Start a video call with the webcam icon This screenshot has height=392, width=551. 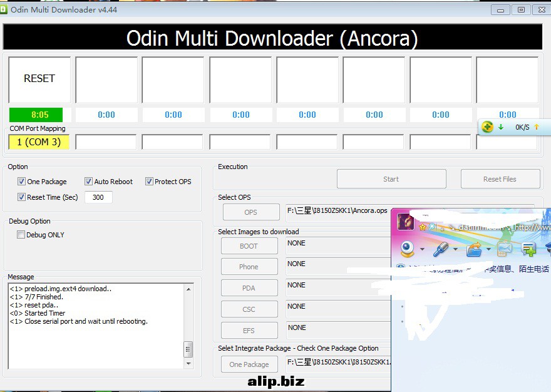[x=408, y=249]
